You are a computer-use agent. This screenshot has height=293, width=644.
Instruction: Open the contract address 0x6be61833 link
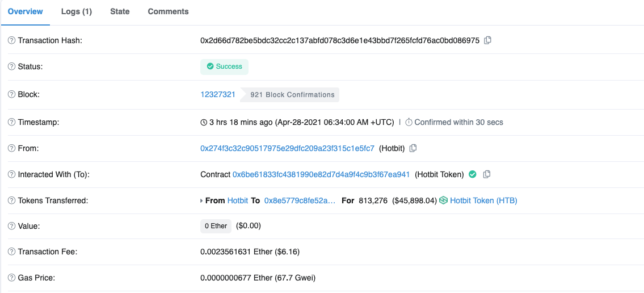(321, 174)
